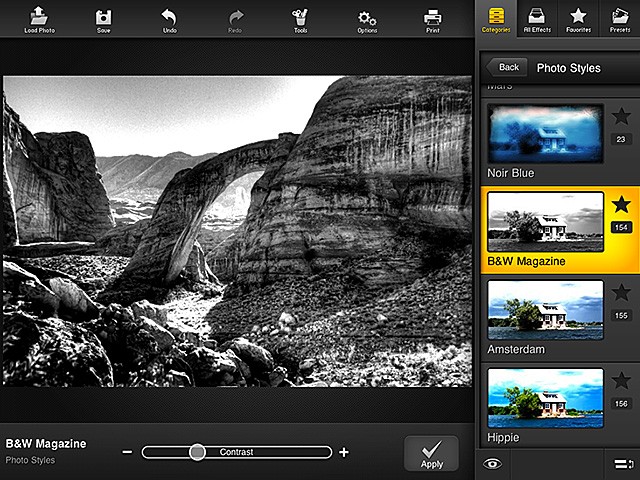
Task: Switch to the All Effects tab
Action: pyautogui.click(x=537, y=18)
